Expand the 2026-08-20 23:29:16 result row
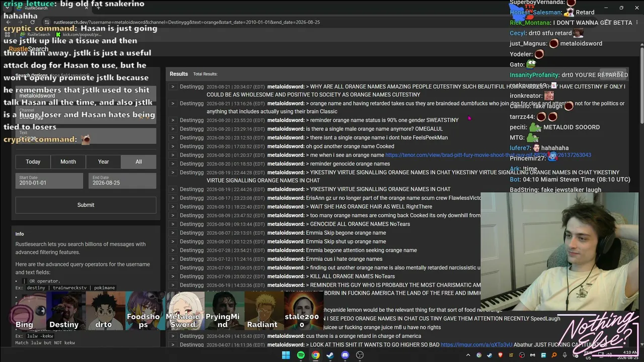Image resolution: width=644 pixels, height=362 pixels. [173, 129]
